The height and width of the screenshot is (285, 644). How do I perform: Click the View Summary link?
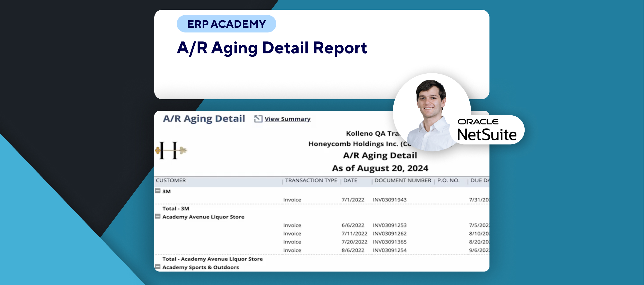click(287, 119)
